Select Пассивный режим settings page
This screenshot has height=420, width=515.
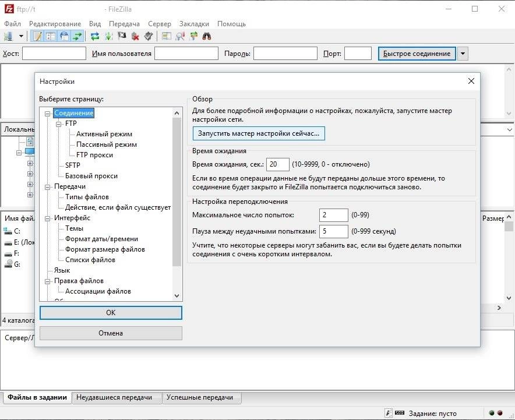107,144
